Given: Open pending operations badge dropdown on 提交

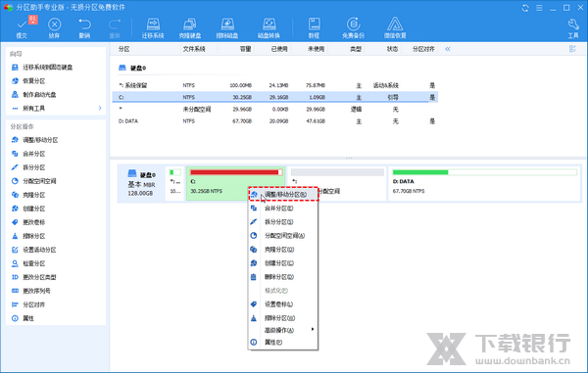Looking at the screenshot, I should tap(33, 20).
